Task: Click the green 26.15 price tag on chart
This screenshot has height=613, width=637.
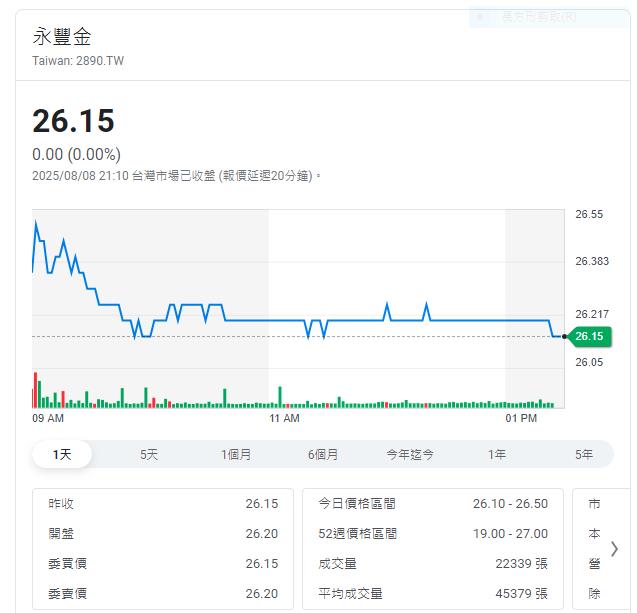Action: pos(589,336)
